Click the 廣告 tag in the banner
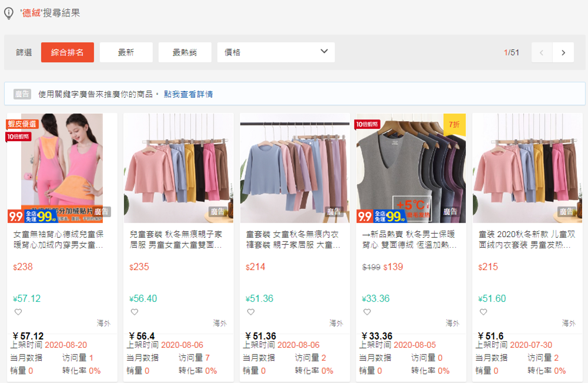This screenshot has width=588, height=383. click(22, 94)
